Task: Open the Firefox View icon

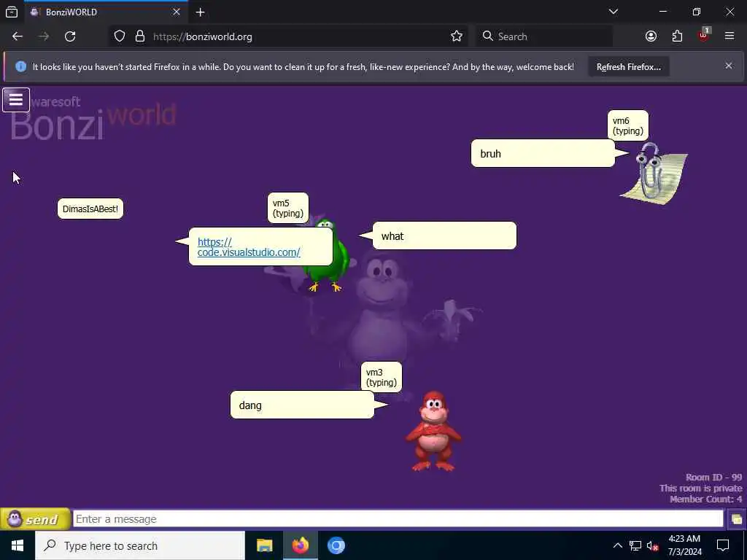Action: pyautogui.click(x=12, y=12)
